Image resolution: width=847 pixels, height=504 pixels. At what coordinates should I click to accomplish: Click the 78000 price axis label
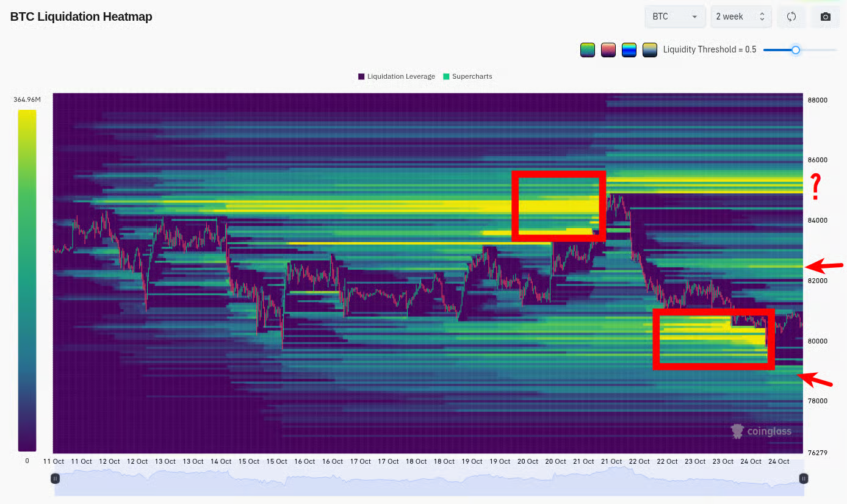[817, 401]
